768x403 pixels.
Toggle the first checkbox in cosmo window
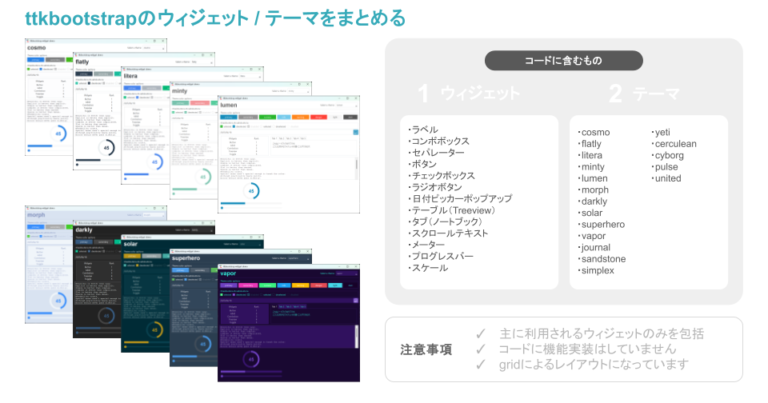pyautogui.click(x=29, y=69)
